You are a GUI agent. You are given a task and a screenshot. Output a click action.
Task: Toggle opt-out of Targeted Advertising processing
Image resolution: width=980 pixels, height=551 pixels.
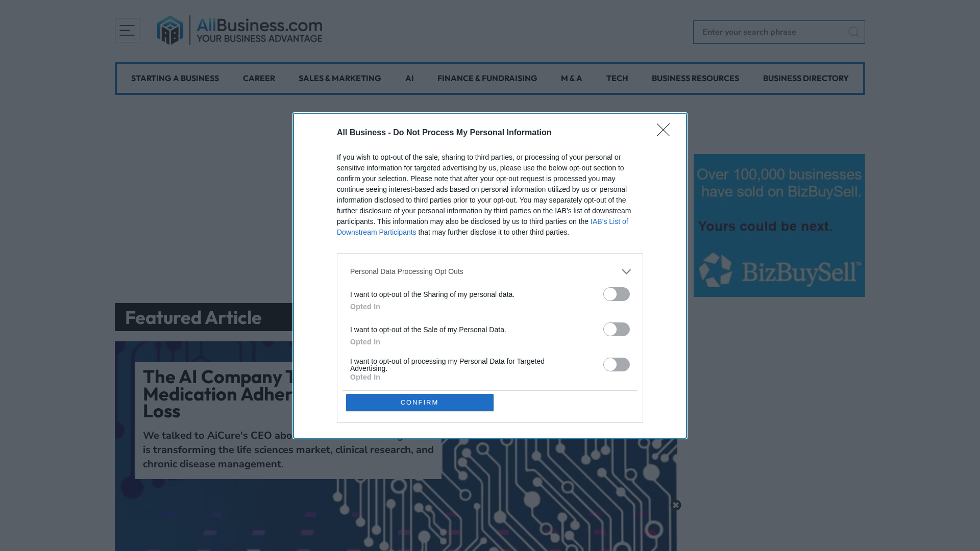pyautogui.click(x=617, y=365)
